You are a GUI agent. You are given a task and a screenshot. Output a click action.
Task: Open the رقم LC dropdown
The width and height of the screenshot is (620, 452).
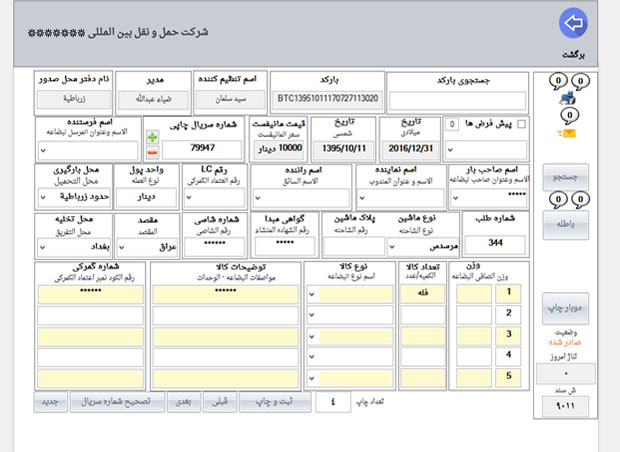click(x=189, y=197)
